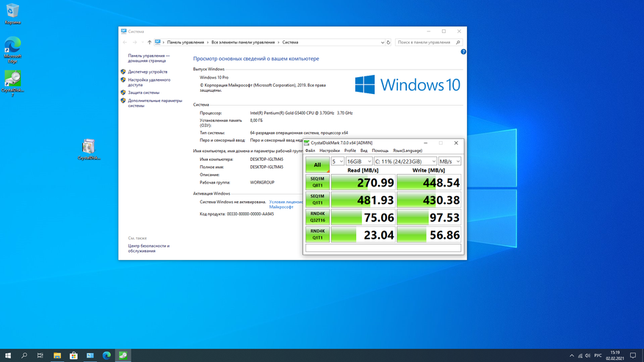Run SEQ1M Q8T1 test
The width and height of the screenshot is (644, 362).
tap(317, 182)
